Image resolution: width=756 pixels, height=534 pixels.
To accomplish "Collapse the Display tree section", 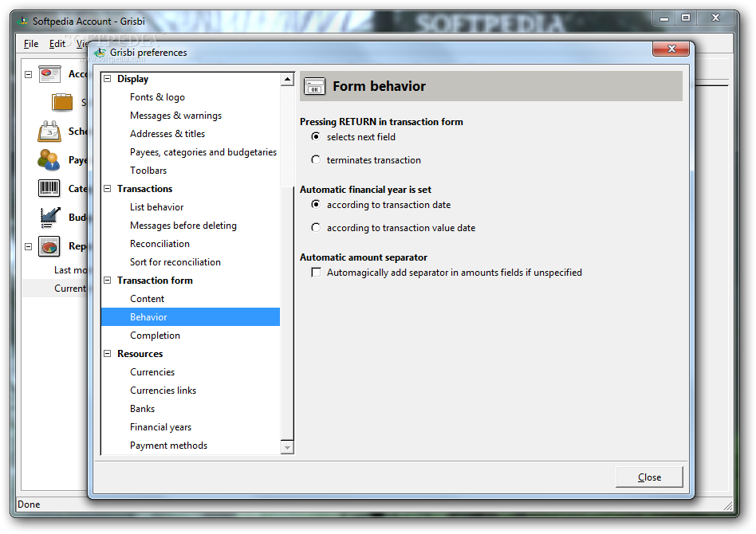I will click(108, 79).
